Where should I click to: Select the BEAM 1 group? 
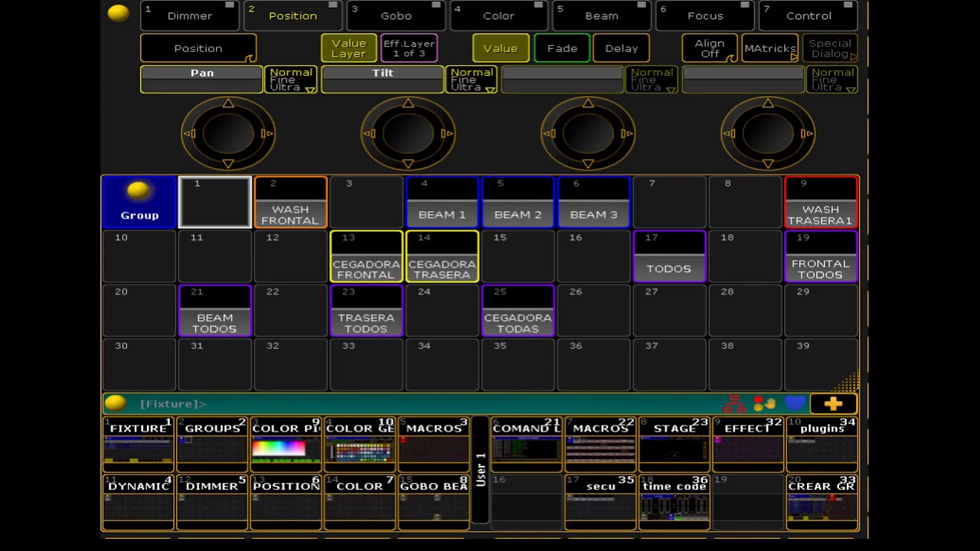coord(442,203)
